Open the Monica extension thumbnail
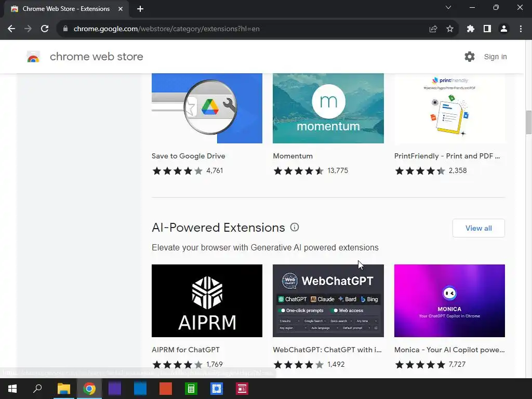The height and width of the screenshot is (399, 532). (449, 301)
